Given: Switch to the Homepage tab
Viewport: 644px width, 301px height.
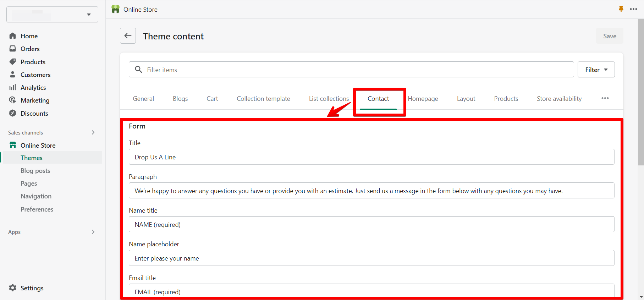Looking at the screenshot, I should click(423, 99).
